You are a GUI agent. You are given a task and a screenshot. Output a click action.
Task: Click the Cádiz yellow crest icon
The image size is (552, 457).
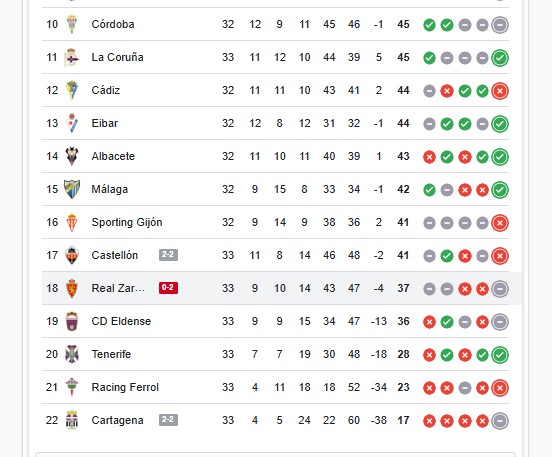pyautogui.click(x=72, y=90)
